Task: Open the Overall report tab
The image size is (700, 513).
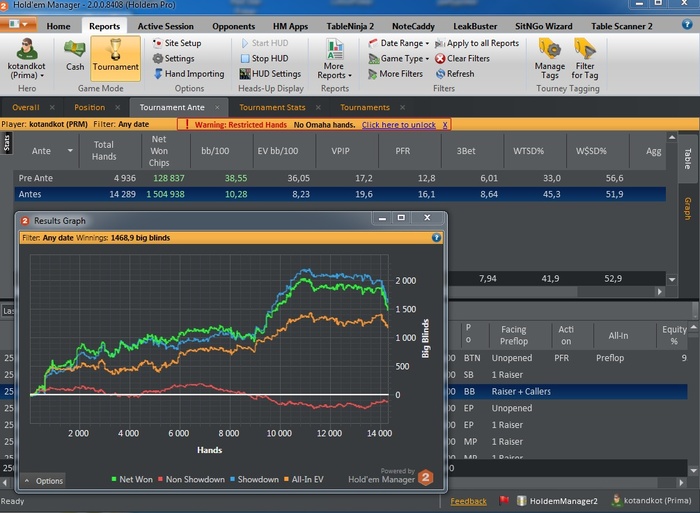Action: tap(25, 107)
